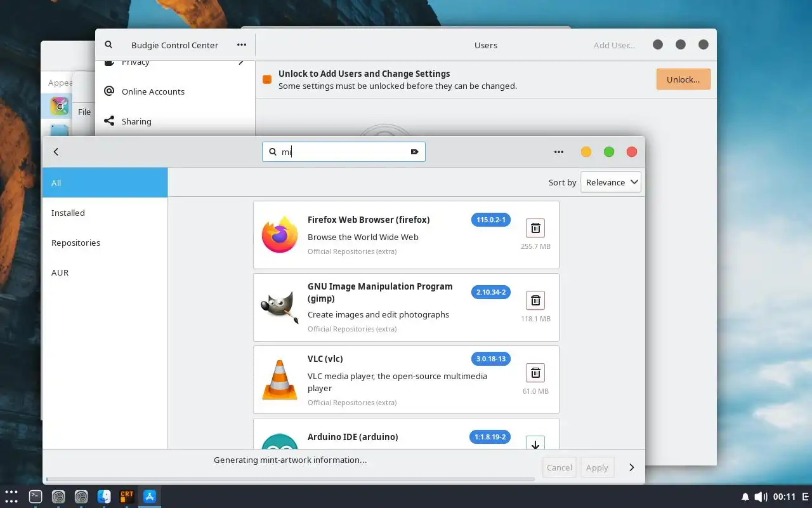Open the File menu in the back window
The image size is (812, 508).
click(84, 112)
